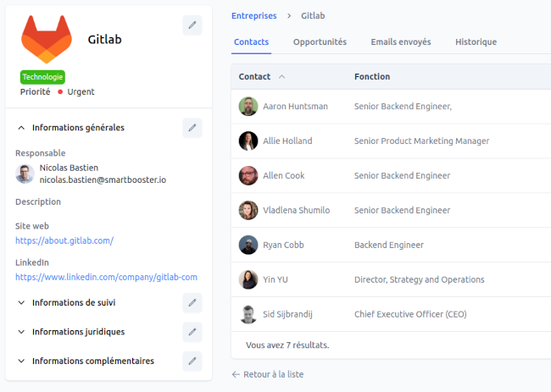Collapse the Informations générales section
This screenshot has width=551, height=392.
click(x=21, y=128)
